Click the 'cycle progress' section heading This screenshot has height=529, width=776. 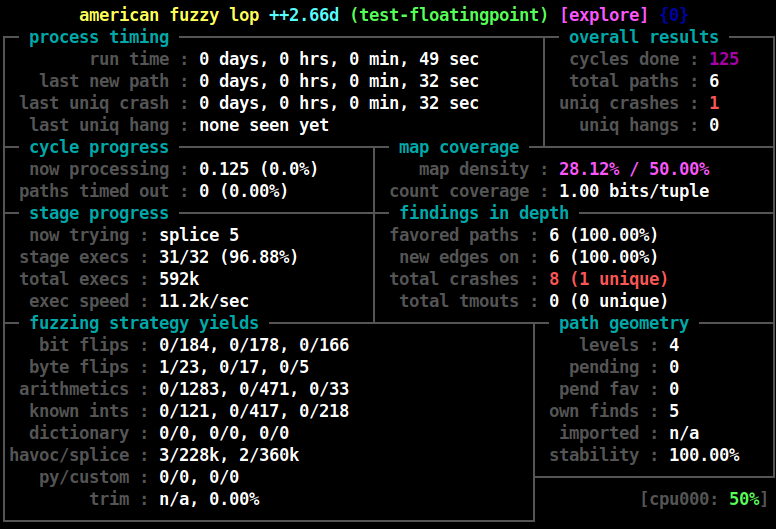99,147
